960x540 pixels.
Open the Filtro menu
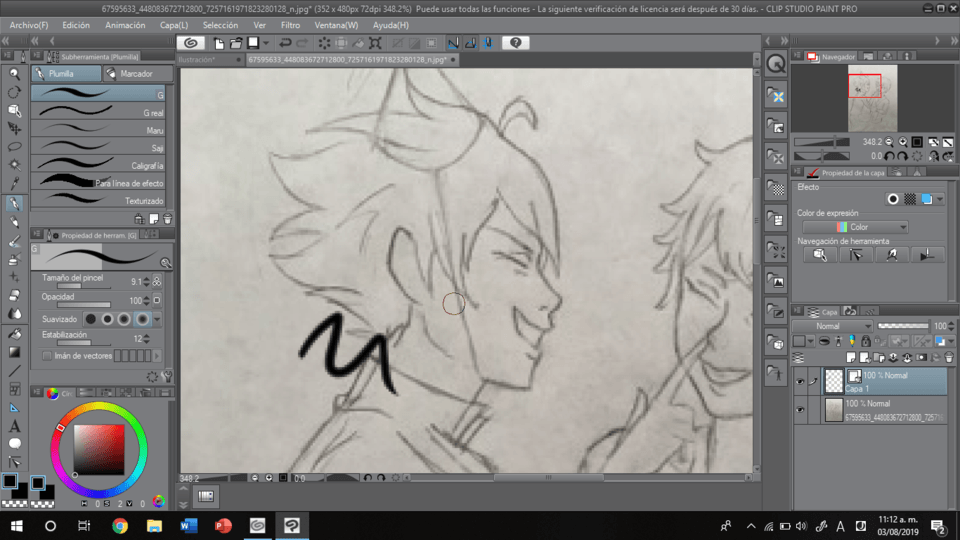290,25
